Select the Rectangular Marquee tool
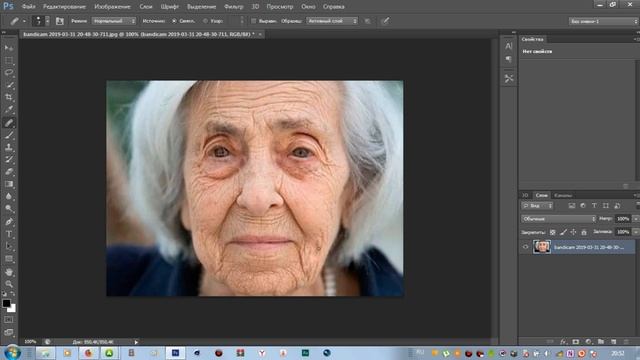Viewport: 640px width, 360px height. pos(9,60)
